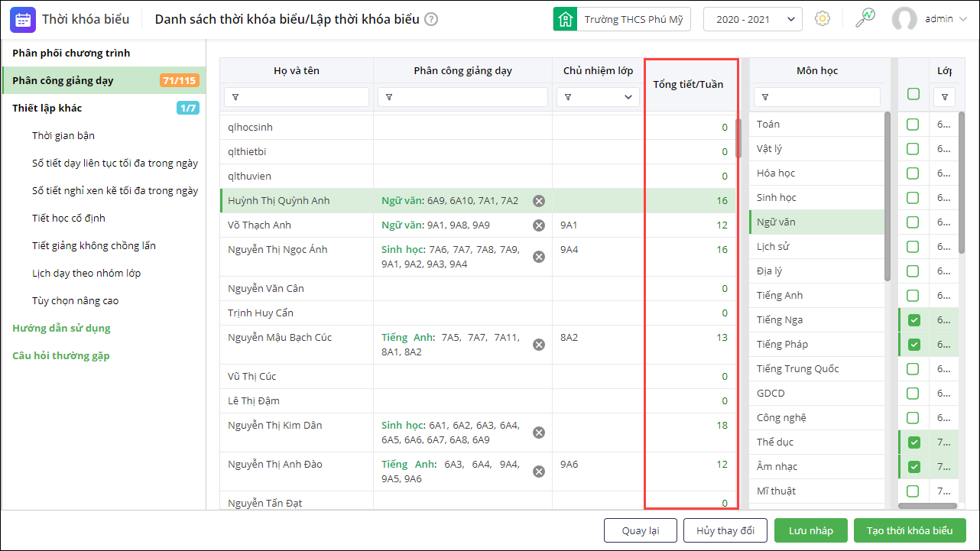Click the analytics magnifier icon

pyautogui.click(x=865, y=18)
